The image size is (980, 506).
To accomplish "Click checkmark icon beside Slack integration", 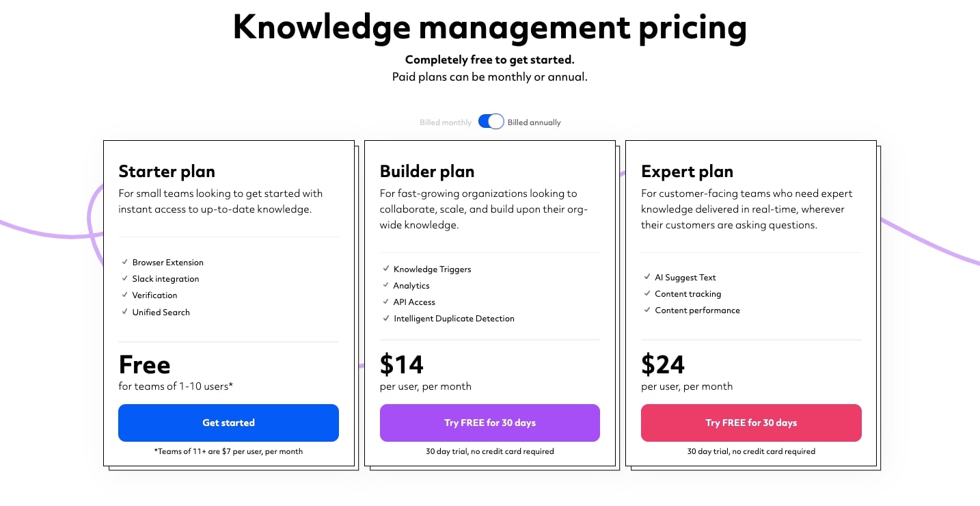I will tap(125, 278).
